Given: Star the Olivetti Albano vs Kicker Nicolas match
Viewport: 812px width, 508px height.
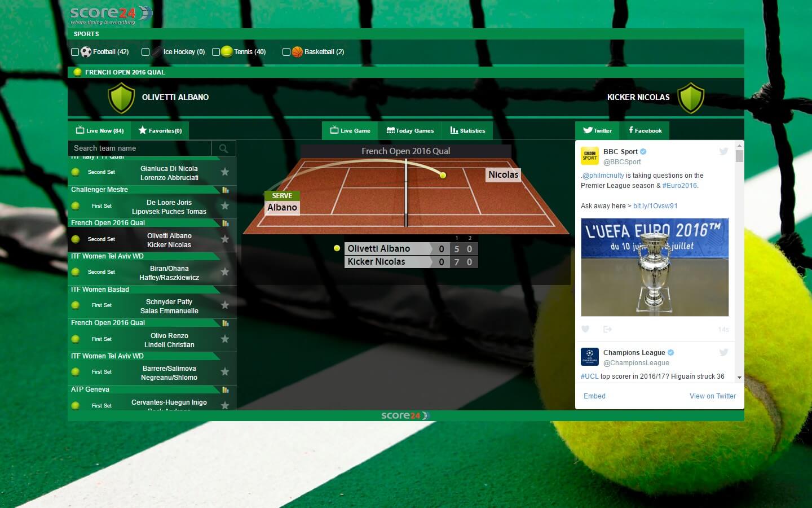Looking at the screenshot, I should pos(225,239).
